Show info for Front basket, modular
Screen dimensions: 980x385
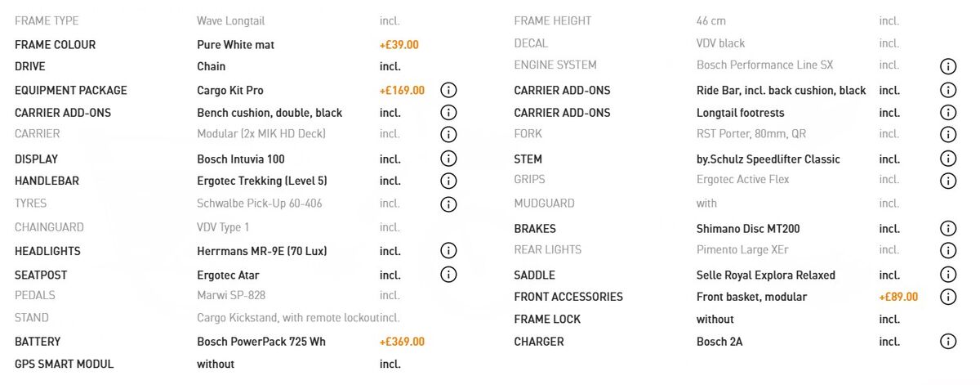[947, 297]
